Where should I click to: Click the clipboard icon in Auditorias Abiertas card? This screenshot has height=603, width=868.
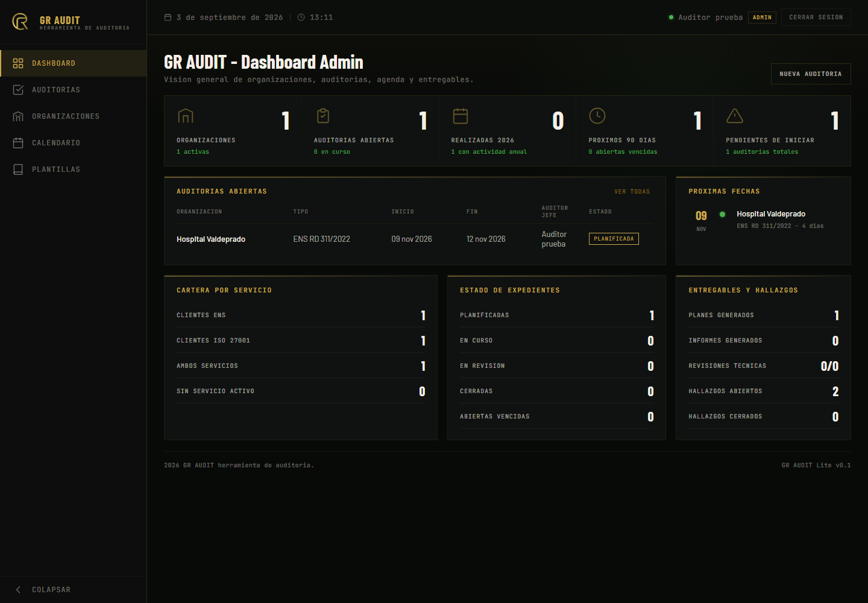click(323, 116)
